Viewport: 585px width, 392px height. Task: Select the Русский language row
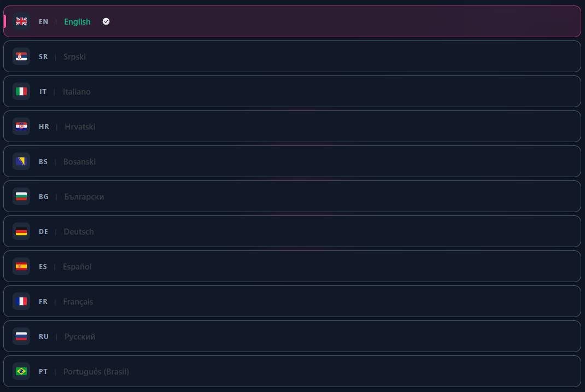[x=292, y=336]
